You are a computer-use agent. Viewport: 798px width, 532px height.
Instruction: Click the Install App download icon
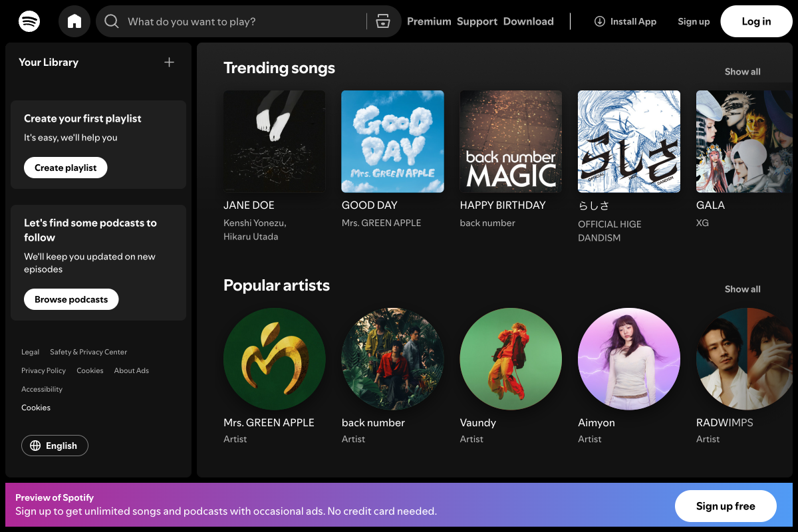click(599, 21)
